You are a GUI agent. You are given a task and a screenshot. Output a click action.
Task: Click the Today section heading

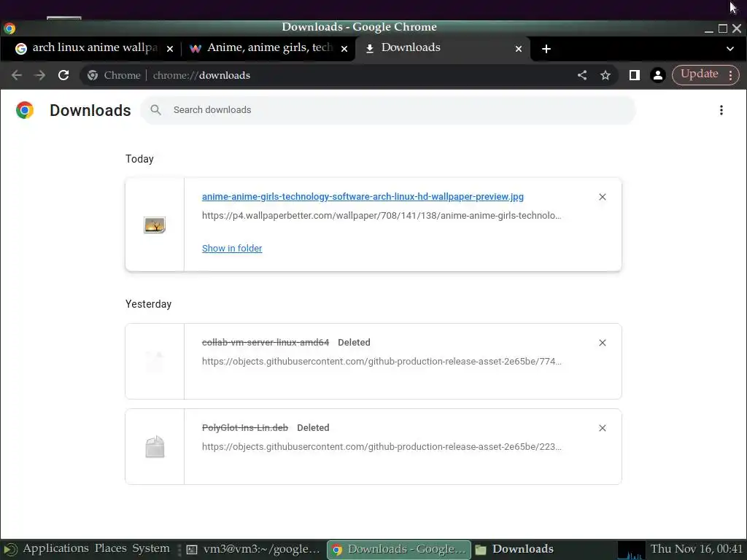[x=139, y=159]
